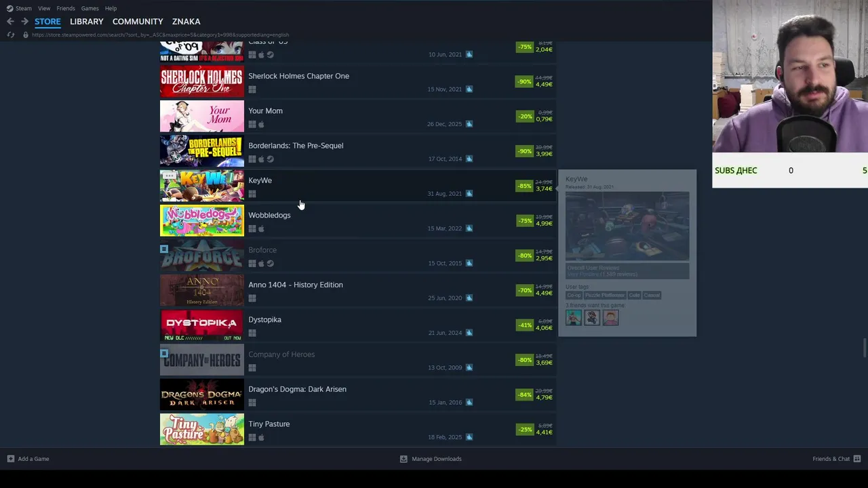Image resolution: width=868 pixels, height=488 pixels.
Task: Click the Steam Deck icon on Tiny Pasture row
Action: [469, 437]
